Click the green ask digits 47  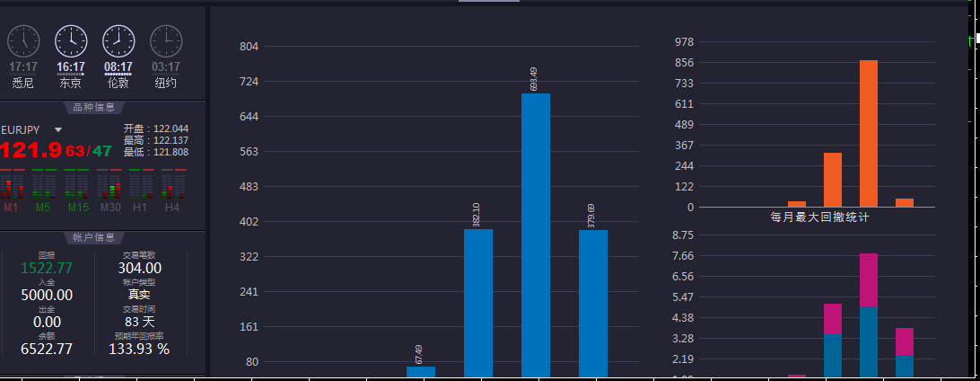[x=102, y=151]
